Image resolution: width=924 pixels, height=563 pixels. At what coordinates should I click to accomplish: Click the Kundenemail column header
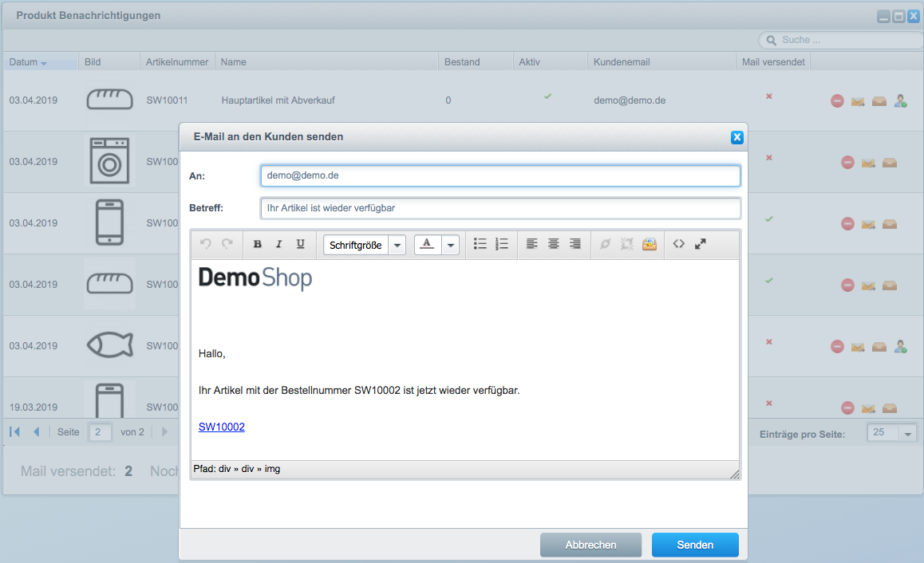tap(661, 62)
